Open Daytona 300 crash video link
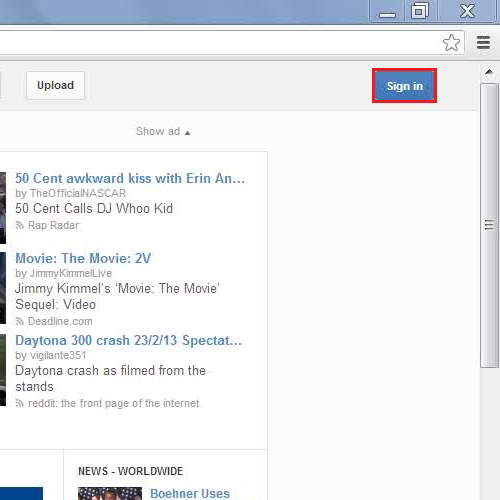Screen dimensions: 500x500 (x=129, y=341)
